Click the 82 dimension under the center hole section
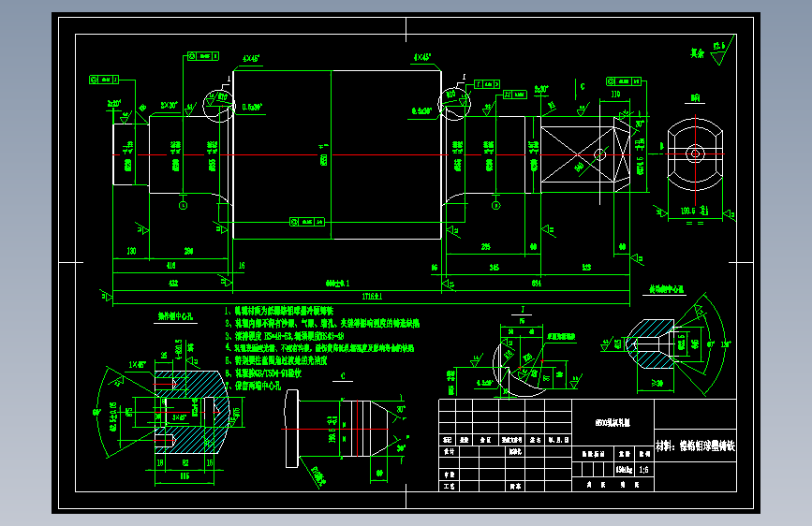812x526 pixels. pyautogui.click(x=185, y=463)
